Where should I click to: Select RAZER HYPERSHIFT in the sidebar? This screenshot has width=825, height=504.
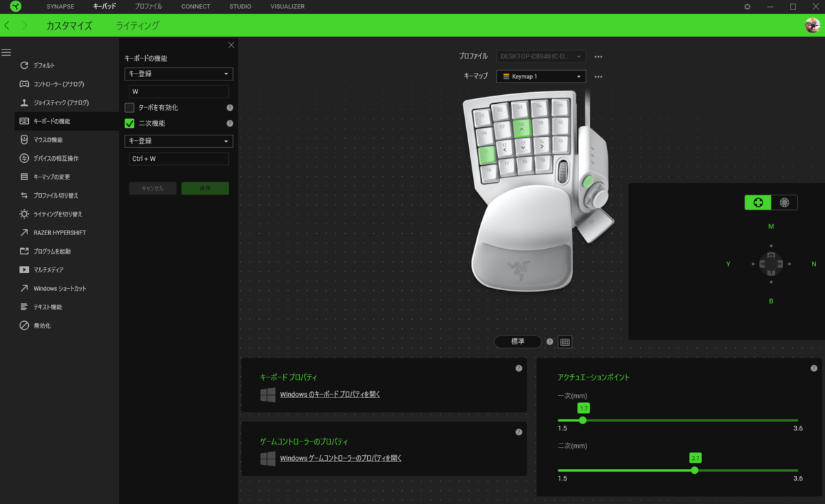click(x=67, y=232)
